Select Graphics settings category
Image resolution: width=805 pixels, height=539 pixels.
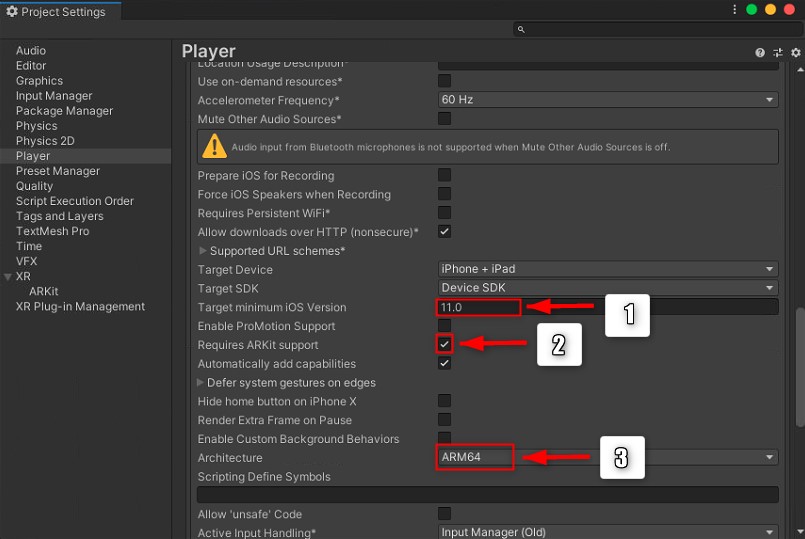[40, 81]
